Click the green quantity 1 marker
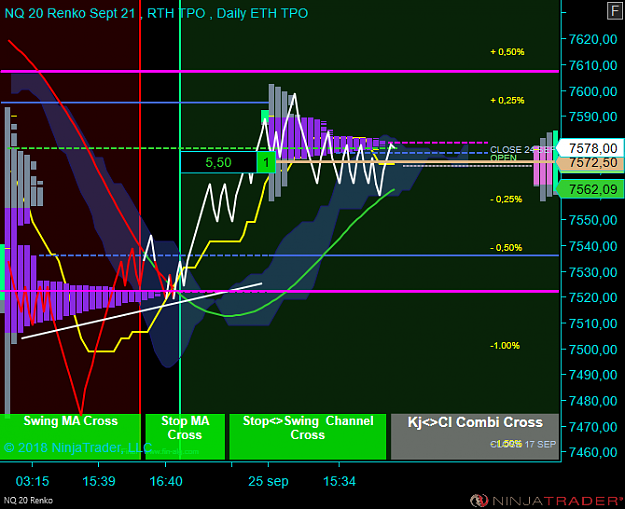Screen dimensions: 625x509 click(266, 162)
